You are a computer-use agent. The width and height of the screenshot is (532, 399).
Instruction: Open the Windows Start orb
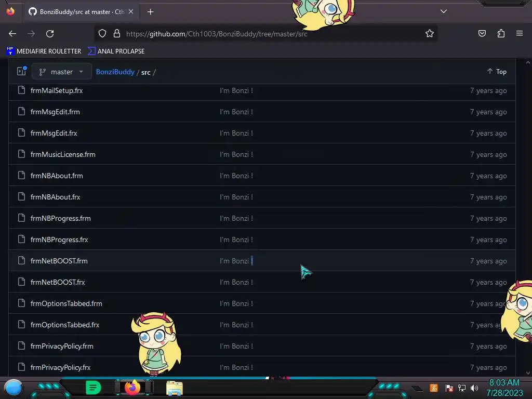coord(14,388)
